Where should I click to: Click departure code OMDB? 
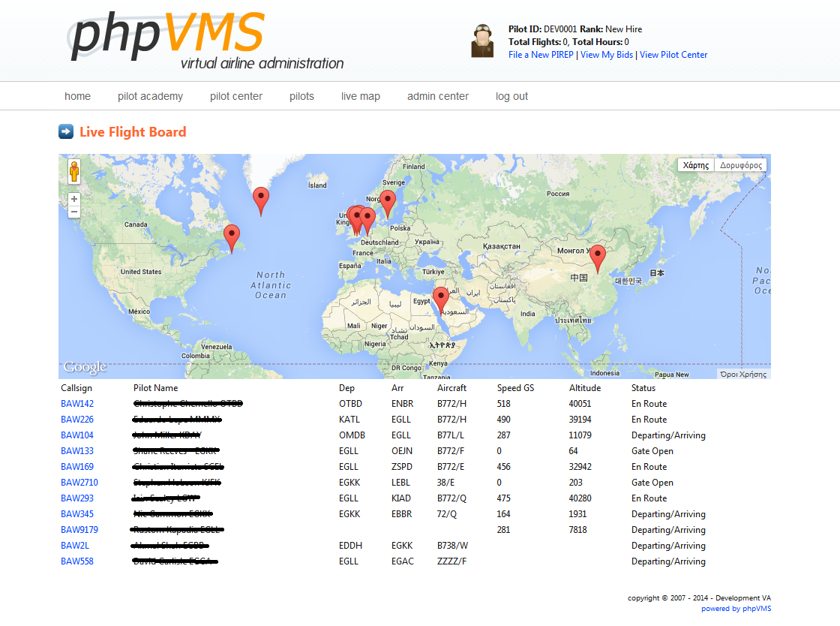pos(352,435)
